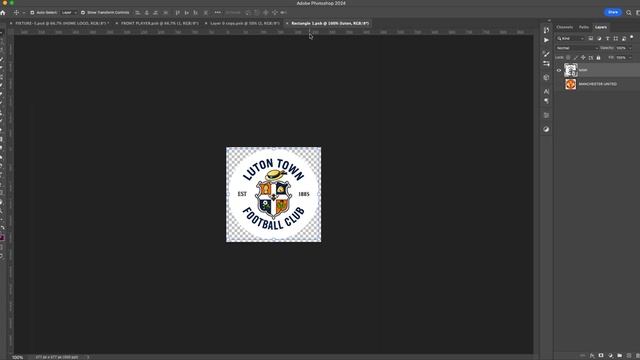Align top edges icon

[x=177, y=13]
